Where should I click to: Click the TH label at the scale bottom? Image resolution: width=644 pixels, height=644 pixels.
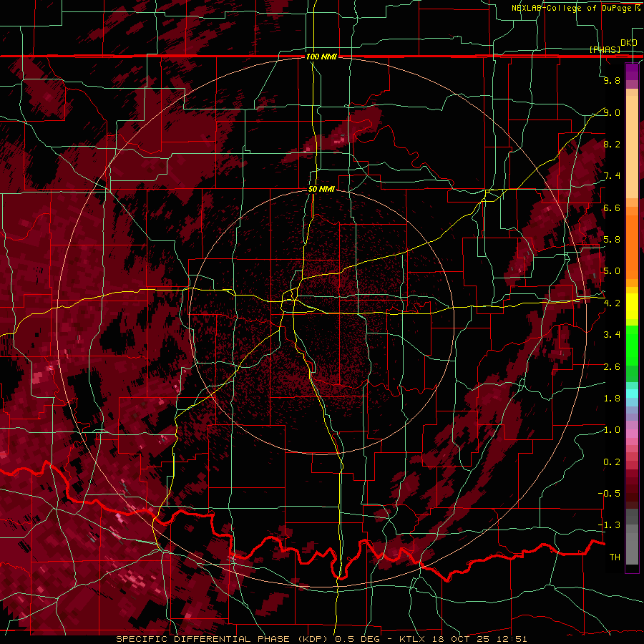tap(615, 557)
